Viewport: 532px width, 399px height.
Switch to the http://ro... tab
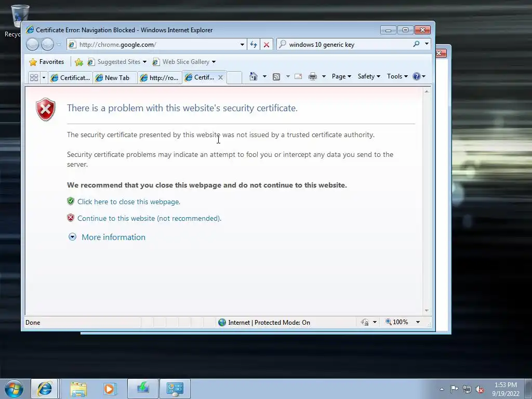click(x=159, y=78)
